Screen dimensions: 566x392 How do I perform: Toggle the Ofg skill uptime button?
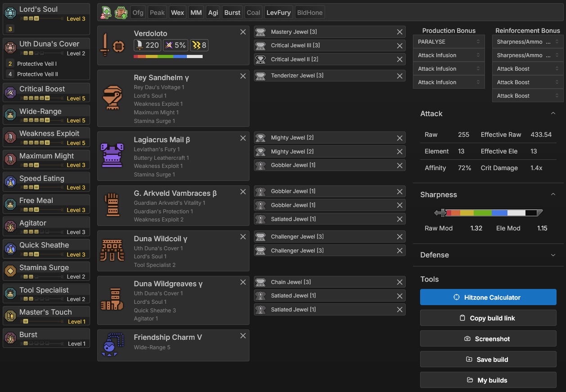(138, 13)
